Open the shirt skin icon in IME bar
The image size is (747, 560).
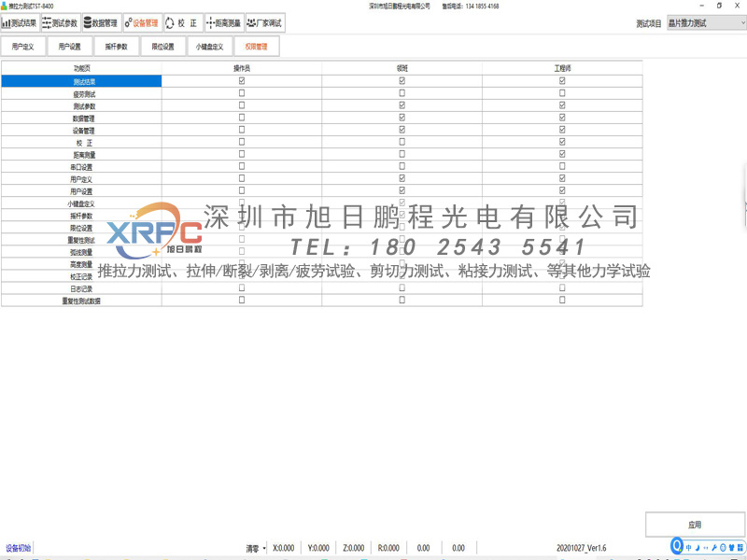pyautogui.click(x=731, y=548)
